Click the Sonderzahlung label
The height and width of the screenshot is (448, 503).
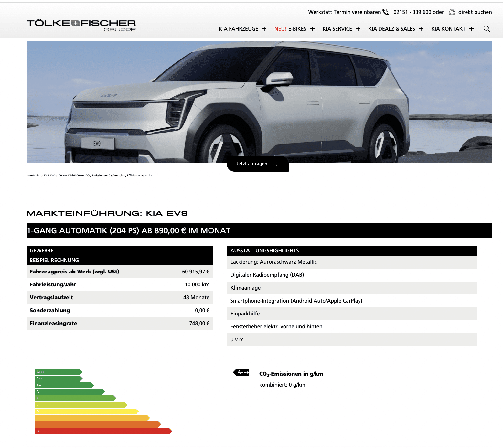[x=50, y=310]
